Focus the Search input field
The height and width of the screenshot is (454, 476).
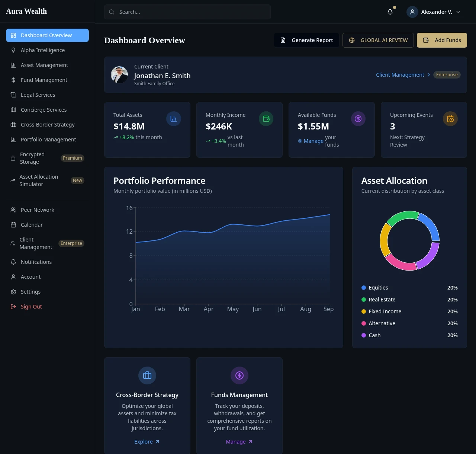coord(187,12)
